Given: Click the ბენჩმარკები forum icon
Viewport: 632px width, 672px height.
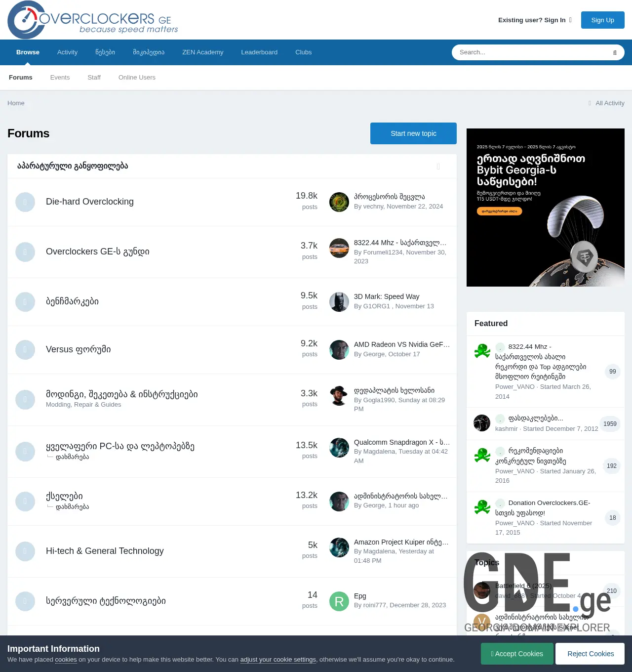Looking at the screenshot, I should point(25,302).
